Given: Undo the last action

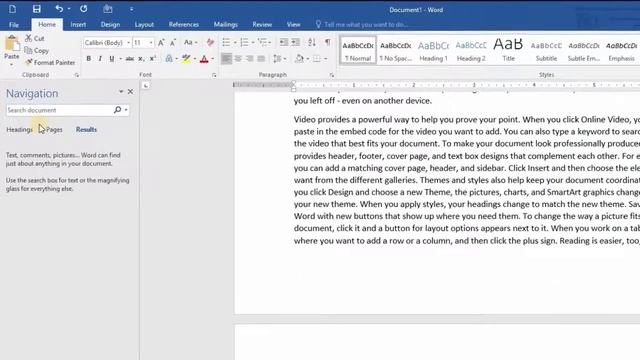Looking at the screenshot, I should [59, 9].
